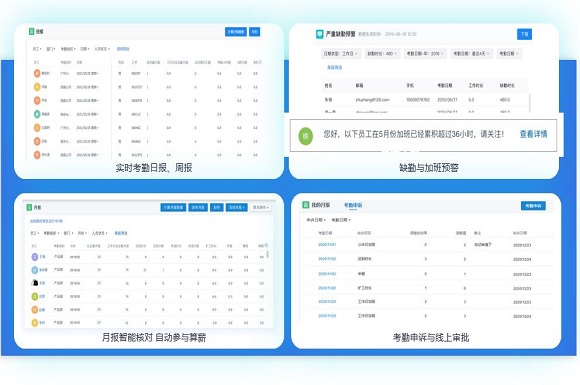
Task: Open 月份 filter dropdown in monthly report
Action: click(82, 233)
